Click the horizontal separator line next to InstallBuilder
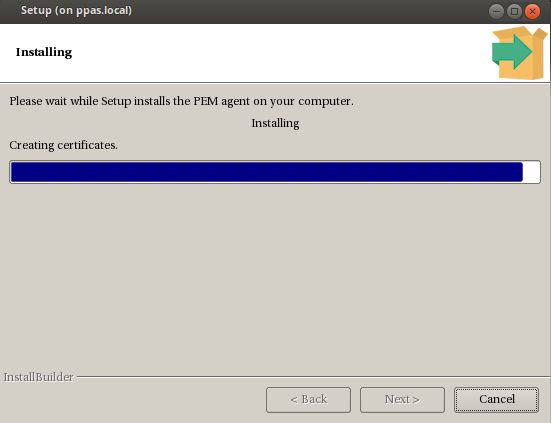 313,377
